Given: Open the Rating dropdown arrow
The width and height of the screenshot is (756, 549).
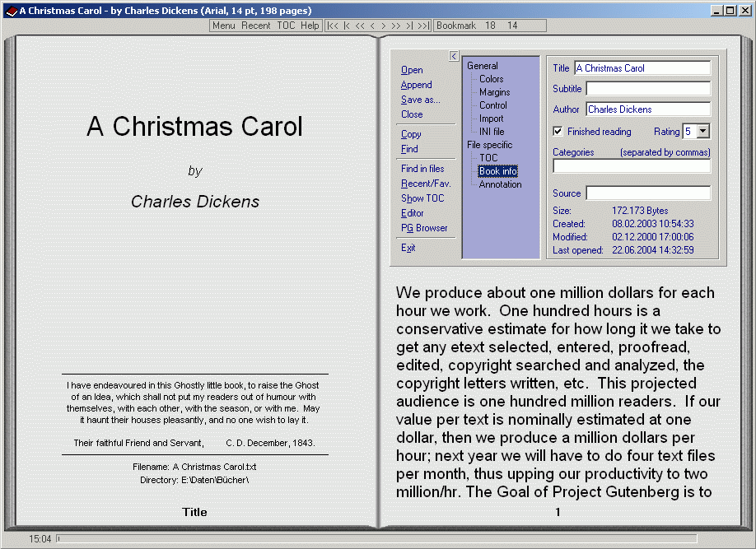Looking at the screenshot, I should 703,131.
